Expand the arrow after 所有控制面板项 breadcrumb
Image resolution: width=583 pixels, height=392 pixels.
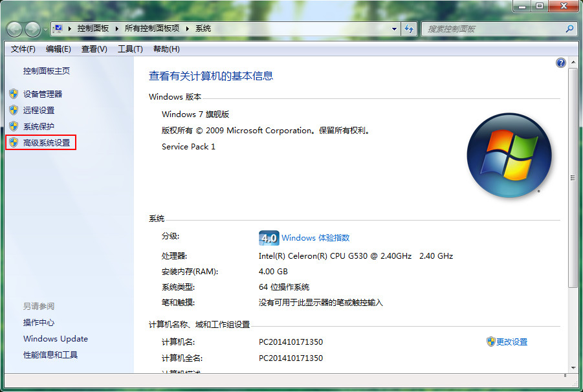188,28
